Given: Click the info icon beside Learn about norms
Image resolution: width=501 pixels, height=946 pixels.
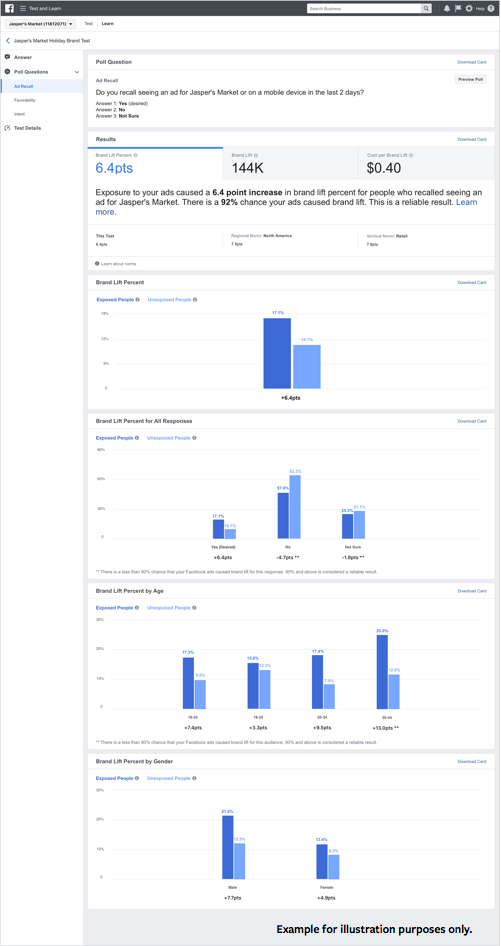Looking at the screenshot, I should [x=97, y=264].
